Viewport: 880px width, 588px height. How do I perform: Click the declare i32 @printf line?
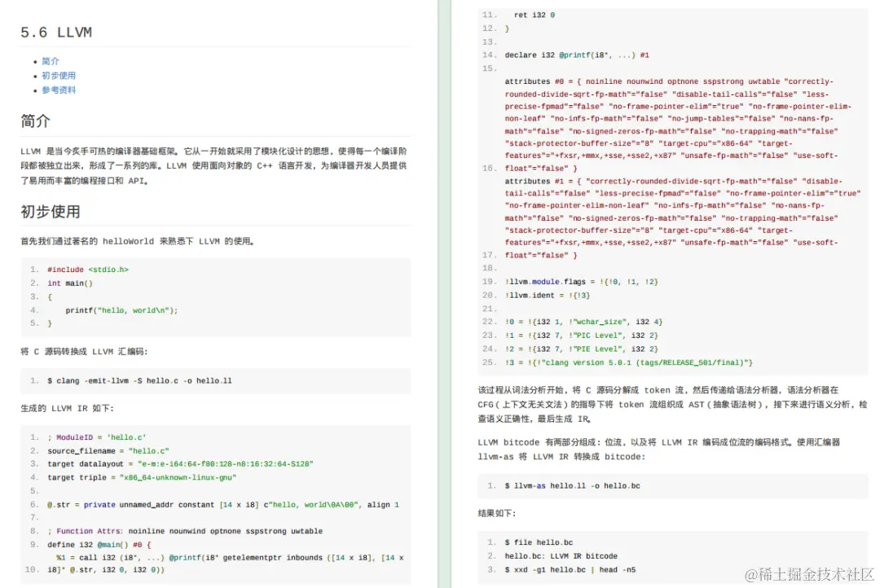point(577,55)
